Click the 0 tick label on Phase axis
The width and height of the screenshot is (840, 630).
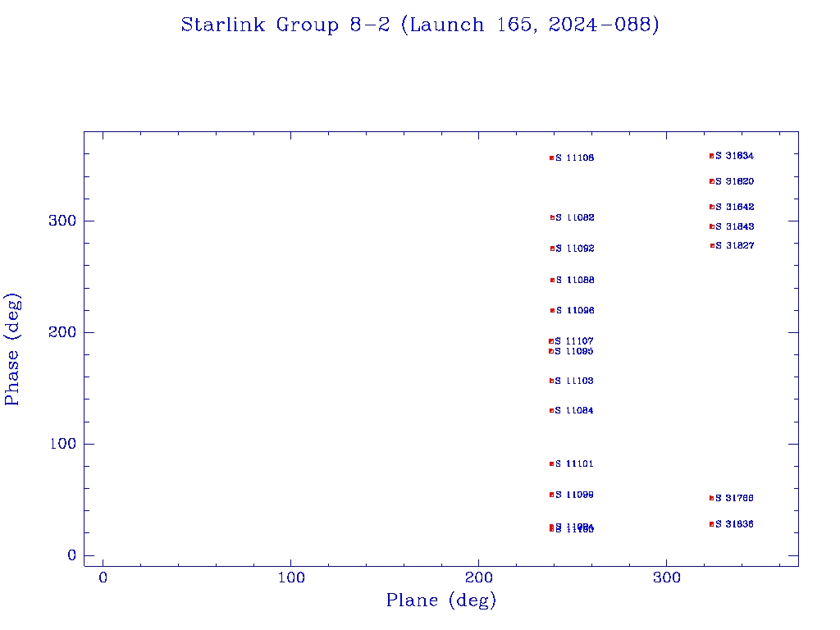coord(72,555)
